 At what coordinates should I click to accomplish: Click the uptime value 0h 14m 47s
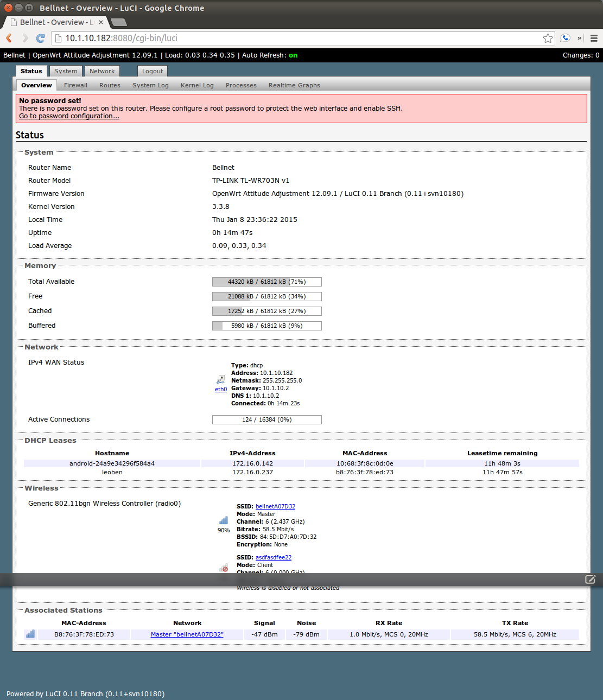coord(232,233)
